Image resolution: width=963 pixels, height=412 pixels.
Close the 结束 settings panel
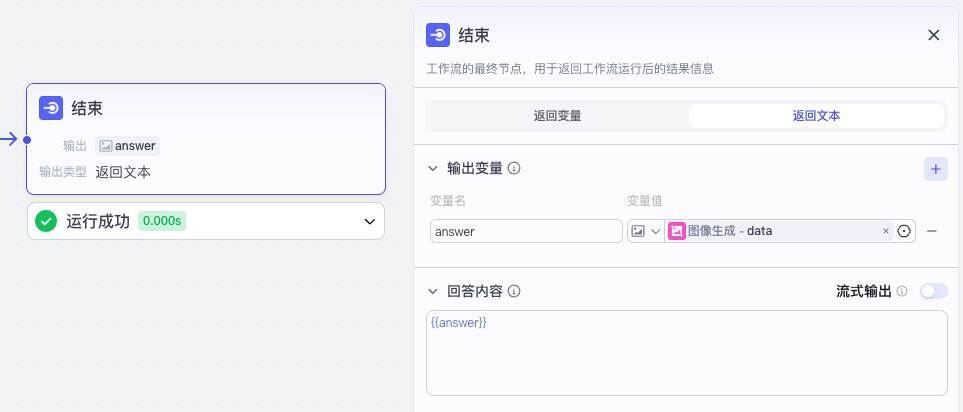click(x=934, y=35)
